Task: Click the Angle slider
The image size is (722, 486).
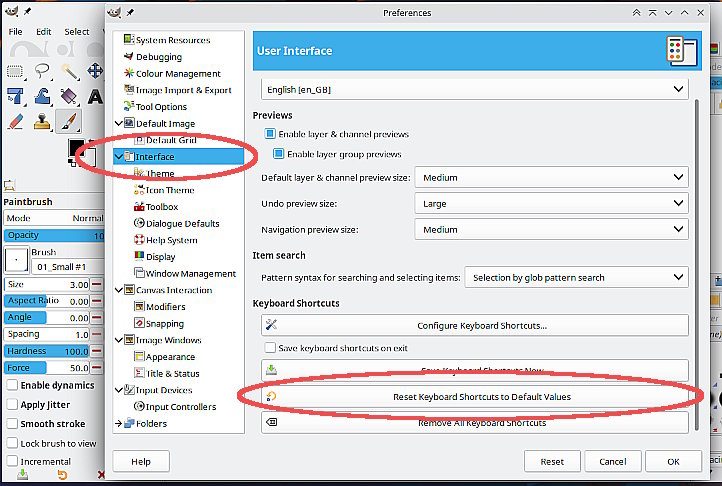Action: pyautogui.click(x=47, y=317)
